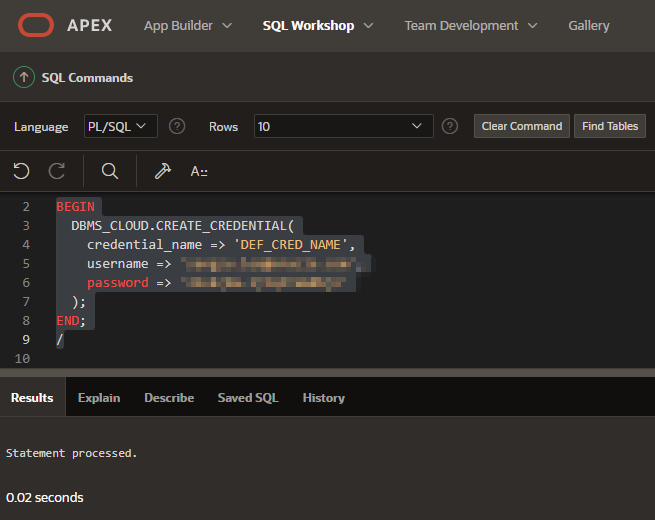The width and height of the screenshot is (655, 520).
Task: Click the Find magnifier icon
Action: [110, 171]
